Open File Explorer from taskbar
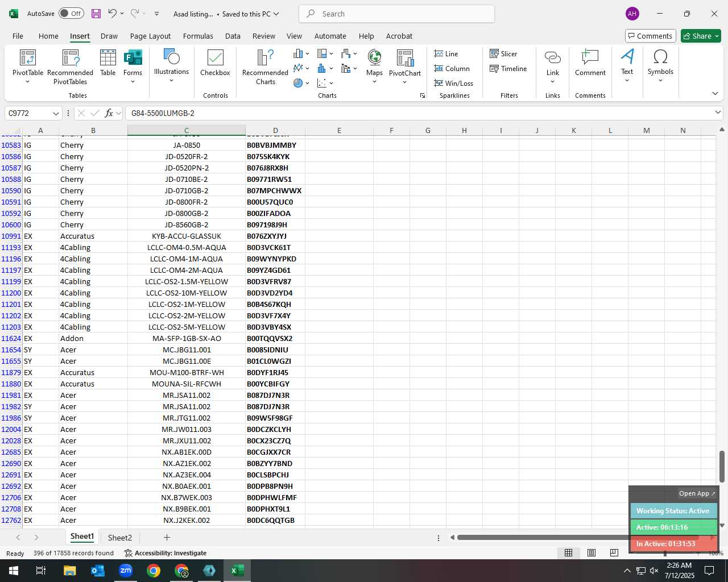The width and height of the screenshot is (728, 582). [x=69, y=571]
